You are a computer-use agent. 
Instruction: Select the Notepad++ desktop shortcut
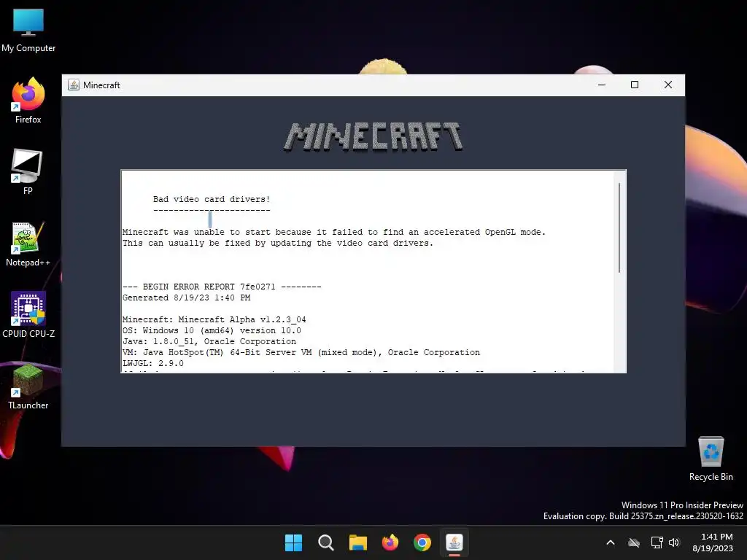28,244
